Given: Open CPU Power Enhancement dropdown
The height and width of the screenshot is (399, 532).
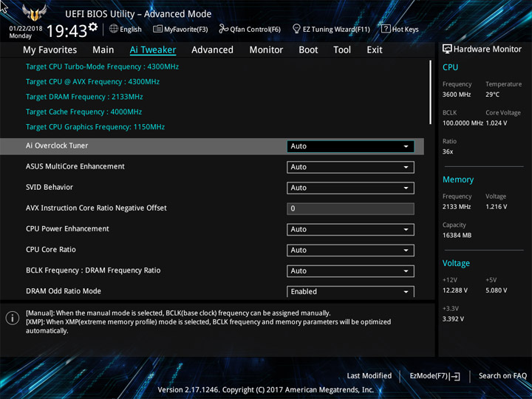Looking at the screenshot, I should 350,229.
